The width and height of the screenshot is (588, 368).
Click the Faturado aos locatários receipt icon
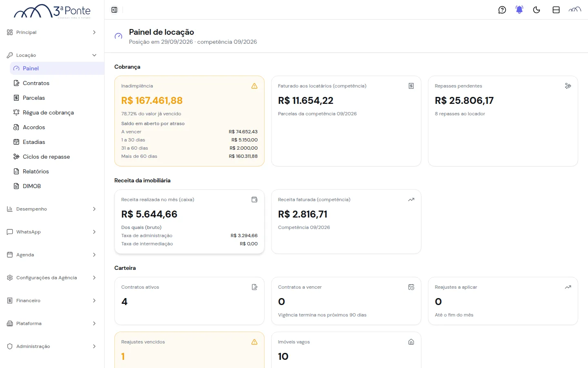point(411,86)
